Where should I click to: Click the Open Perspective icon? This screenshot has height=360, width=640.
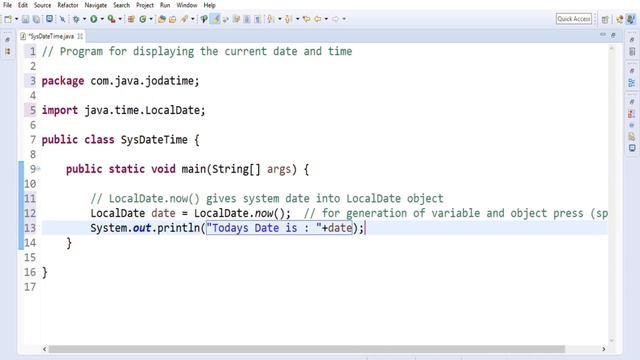(605, 19)
